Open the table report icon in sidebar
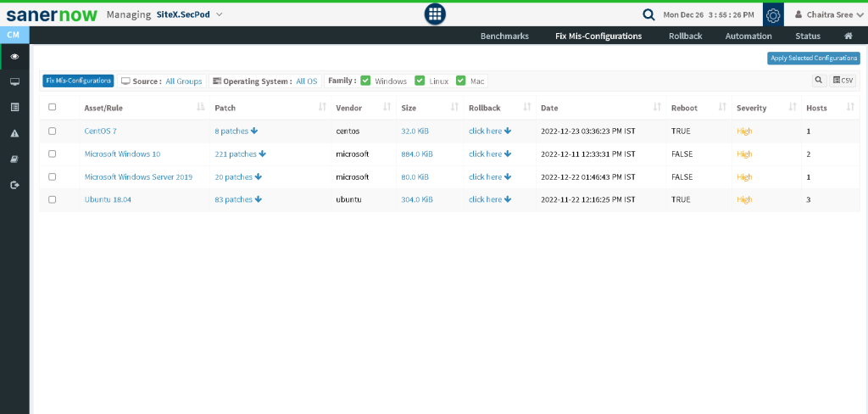The height and width of the screenshot is (414, 868). [15, 107]
